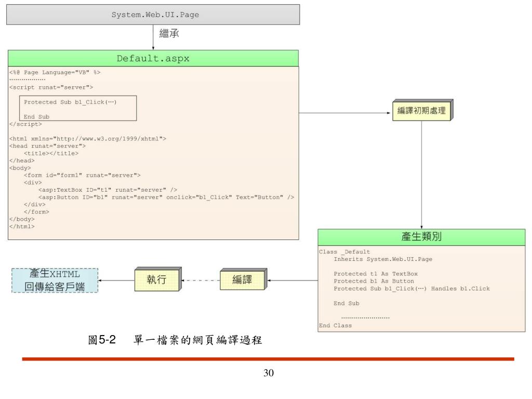Click the closing </html> tag
Viewport: 532px width, 399px height.
22,227
